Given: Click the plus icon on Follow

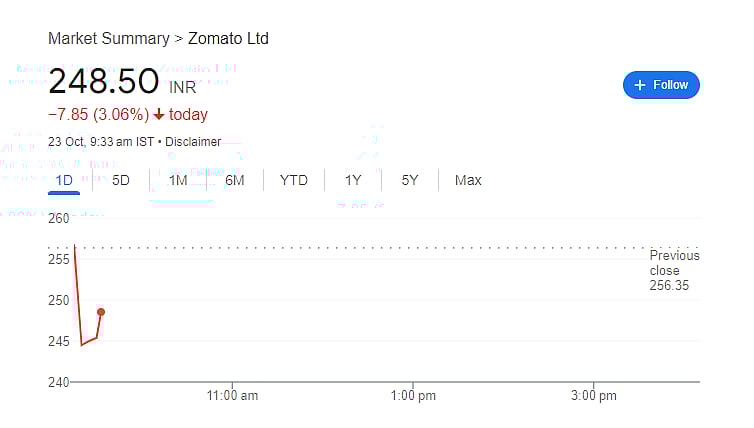Looking at the screenshot, I should (640, 85).
